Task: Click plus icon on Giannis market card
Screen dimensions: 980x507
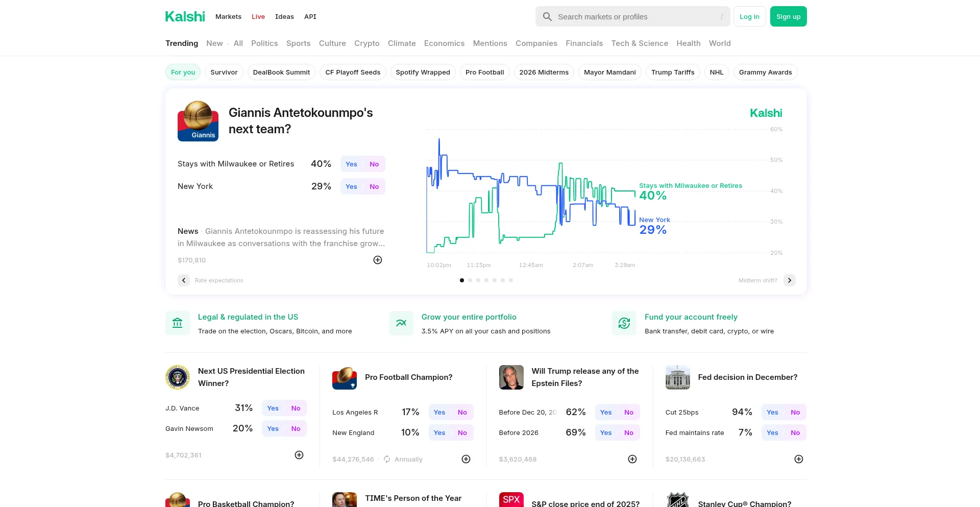Action: 378,260
